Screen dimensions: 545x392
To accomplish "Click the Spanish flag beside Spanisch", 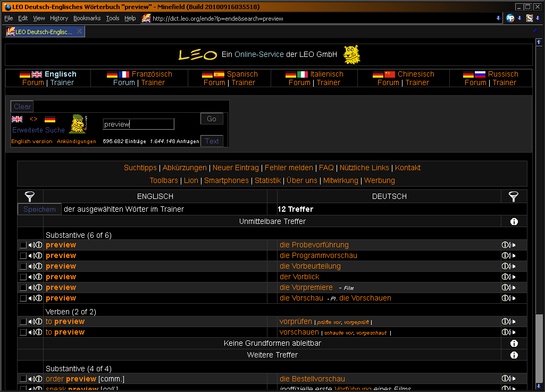I will point(219,74).
